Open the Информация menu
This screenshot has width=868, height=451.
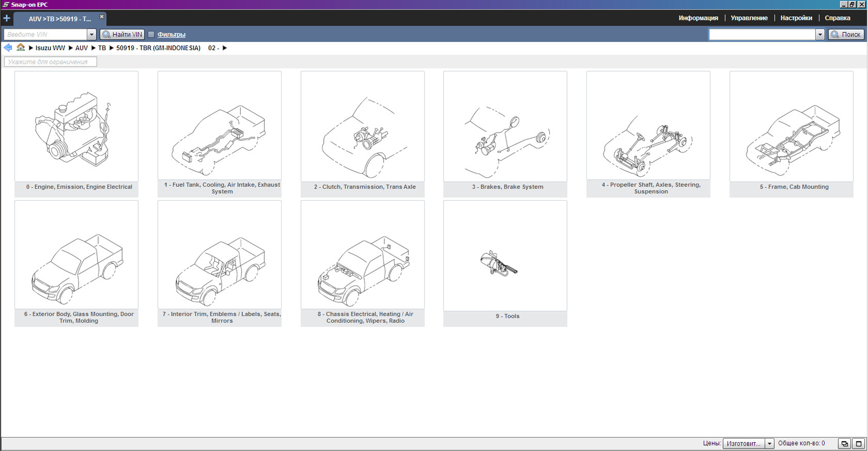coord(698,18)
